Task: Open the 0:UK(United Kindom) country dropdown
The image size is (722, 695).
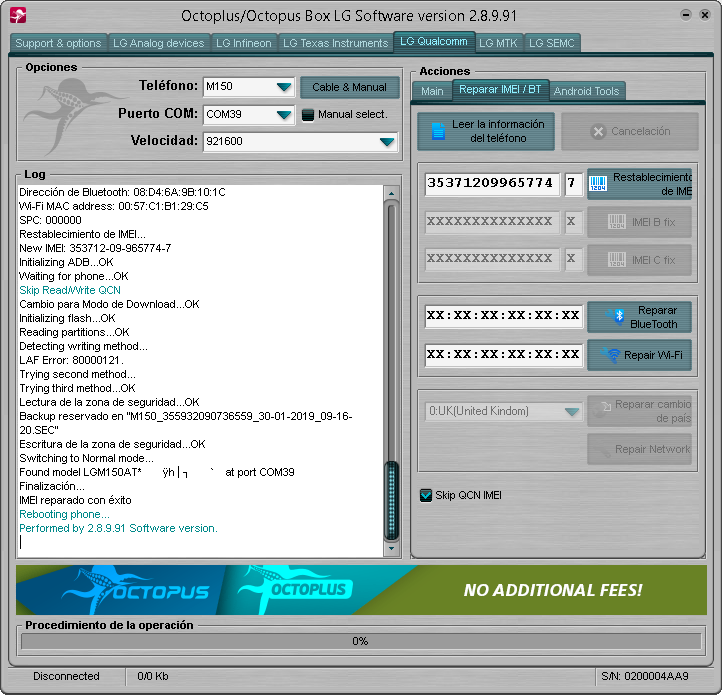Action: 572,411
